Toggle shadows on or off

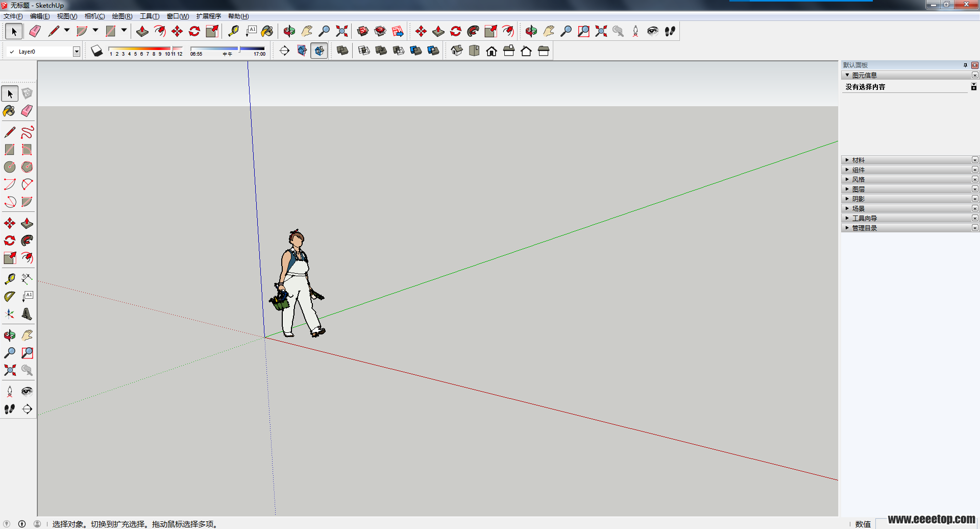97,51
